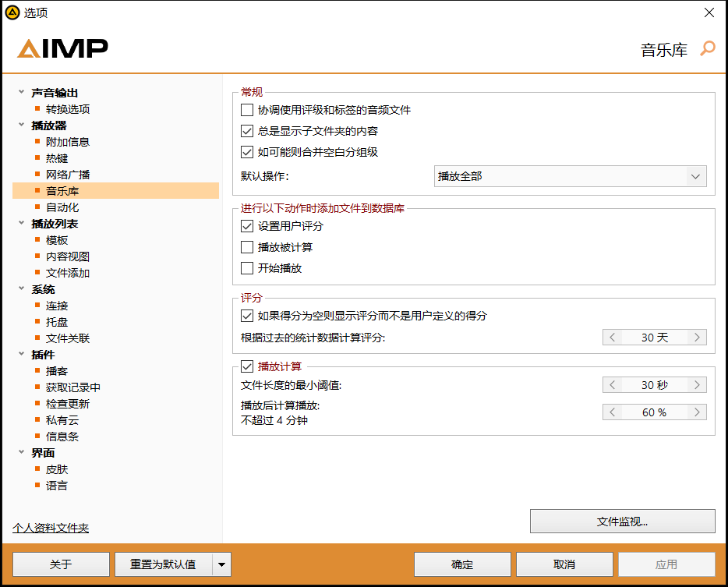The image size is (728, 587).
Task: Open 检查更新 settings
Action: click(x=68, y=404)
